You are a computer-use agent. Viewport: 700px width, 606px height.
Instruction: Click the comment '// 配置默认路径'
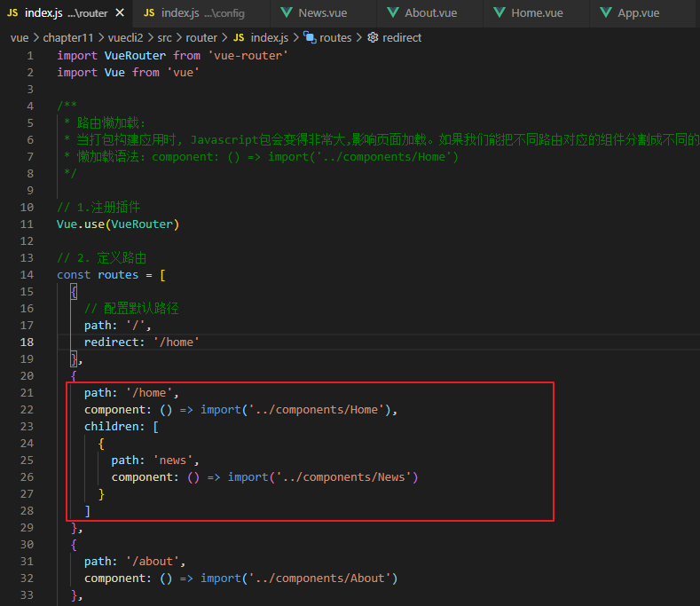point(131,308)
